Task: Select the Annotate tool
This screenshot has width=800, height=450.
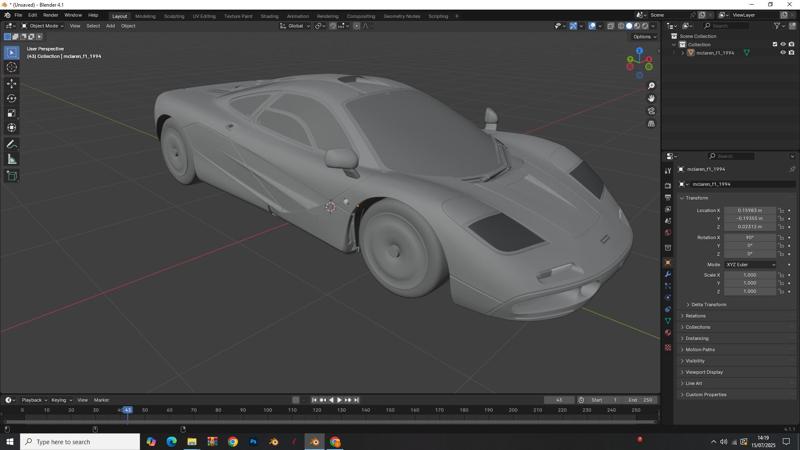Action: [x=12, y=144]
